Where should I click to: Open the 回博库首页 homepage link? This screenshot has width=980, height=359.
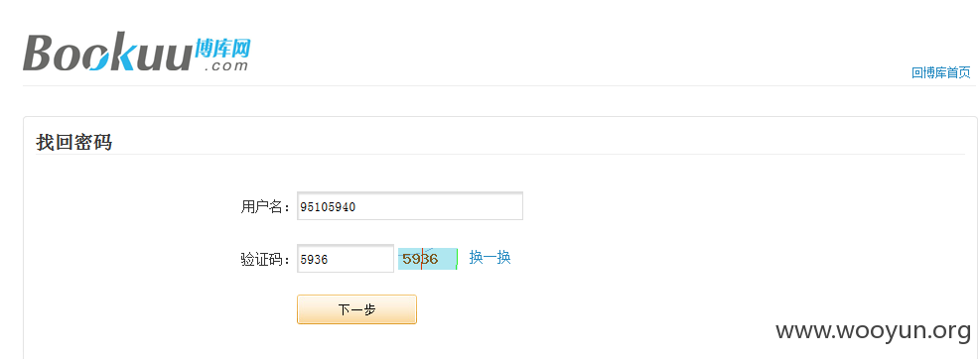tap(941, 72)
